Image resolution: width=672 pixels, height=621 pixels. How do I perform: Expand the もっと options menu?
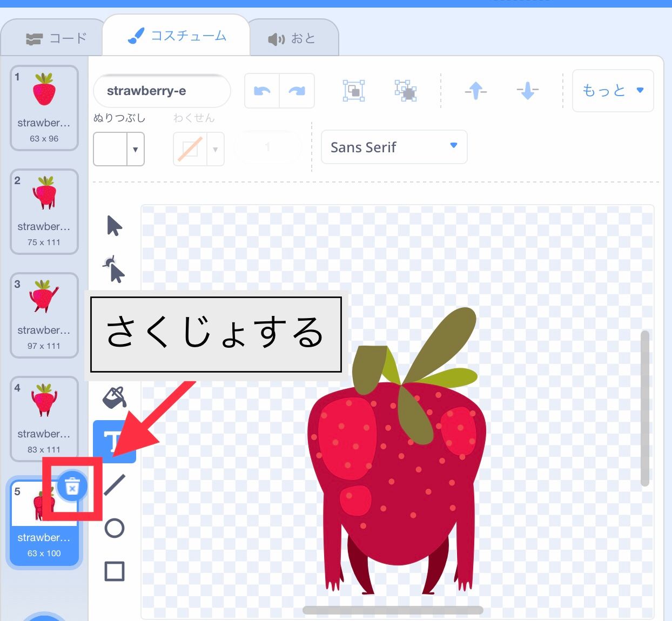(x=613, y=91)
